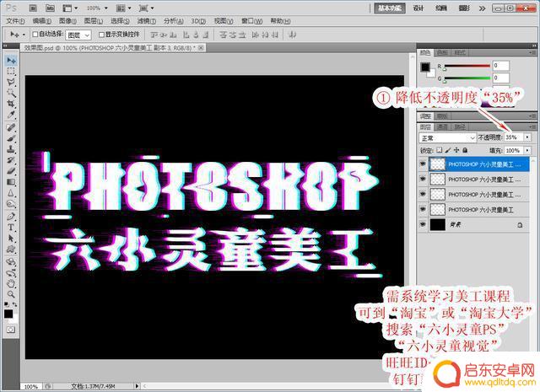Open the 不透明度 slider arrow
540x392 pixels.
click(527, 137)
